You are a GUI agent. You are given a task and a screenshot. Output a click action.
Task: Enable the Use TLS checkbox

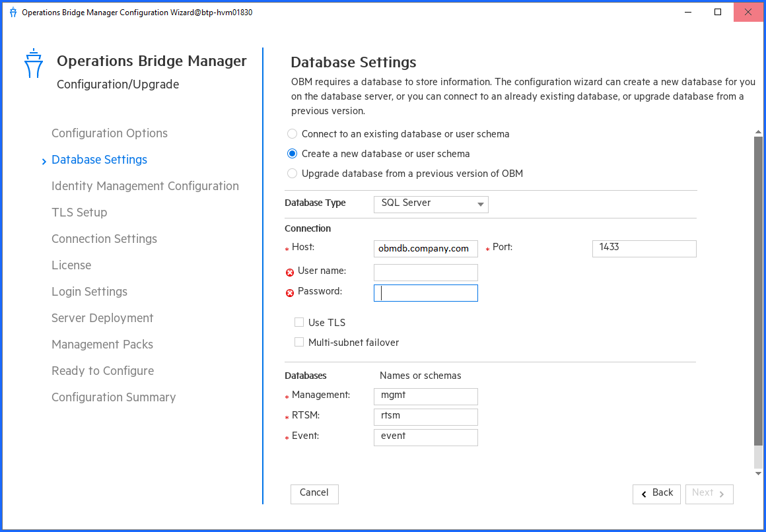click(299, 322)
